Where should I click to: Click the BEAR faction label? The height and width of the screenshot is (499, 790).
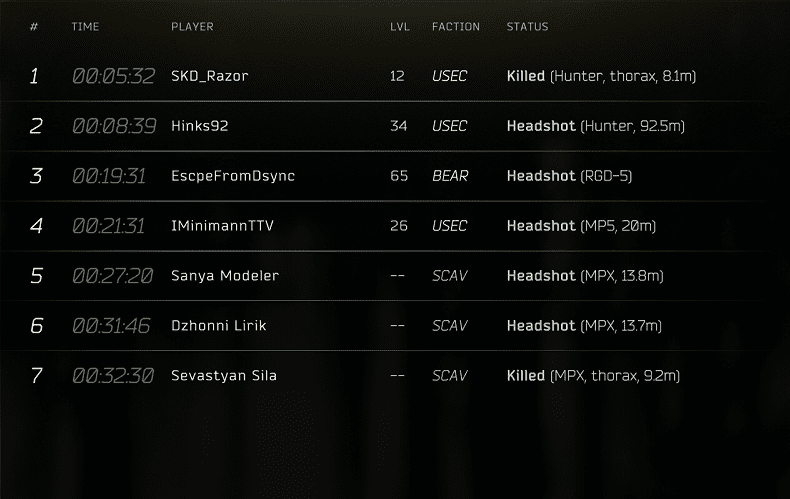(450, 176)
